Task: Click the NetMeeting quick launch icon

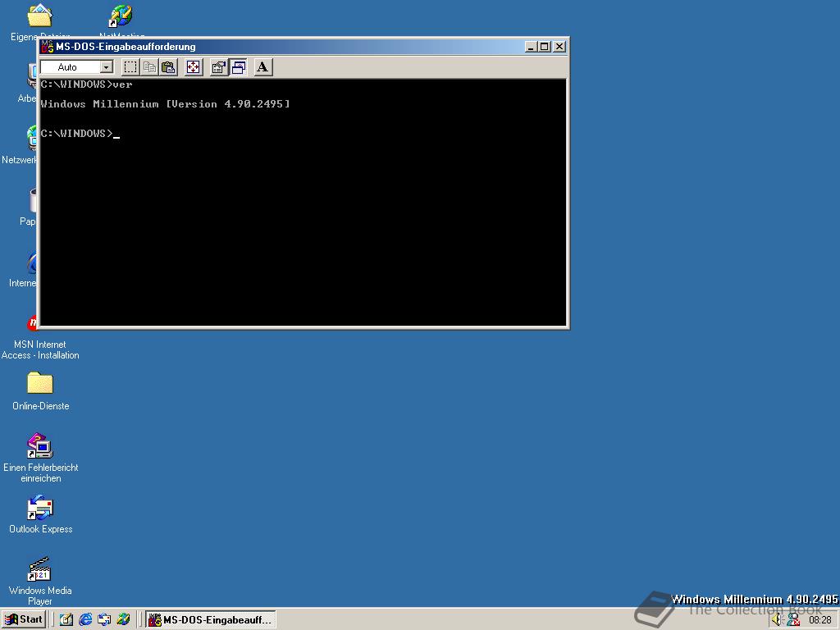Action: point(123,619)
